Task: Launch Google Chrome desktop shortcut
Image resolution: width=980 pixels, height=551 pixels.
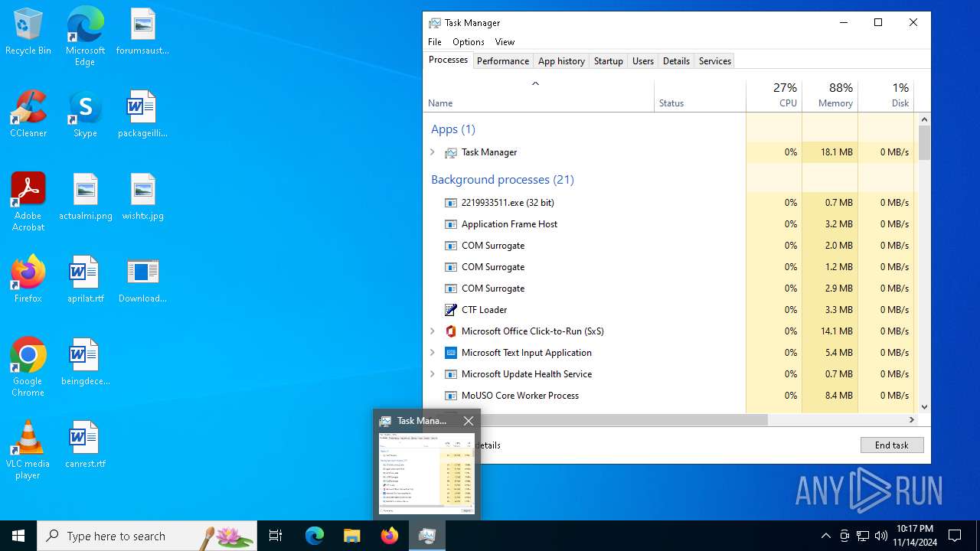Action: (x=28, y=367)
